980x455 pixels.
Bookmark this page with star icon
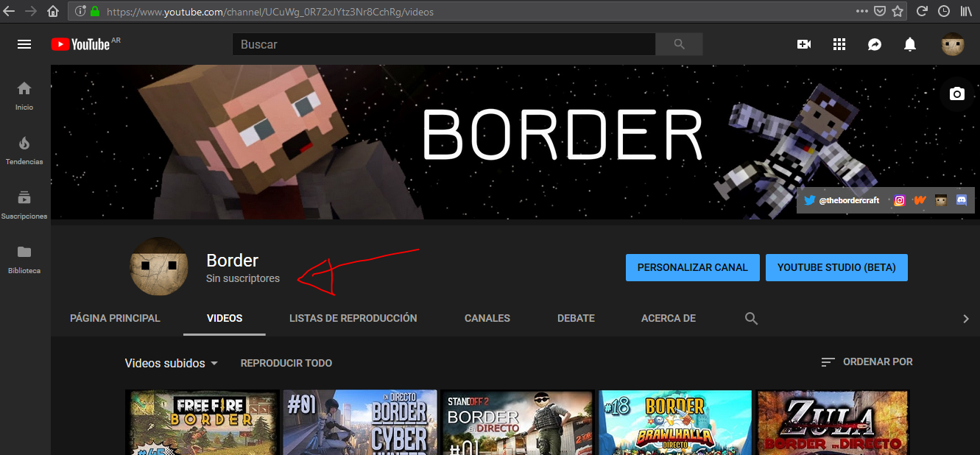click(x=898, y=11)
